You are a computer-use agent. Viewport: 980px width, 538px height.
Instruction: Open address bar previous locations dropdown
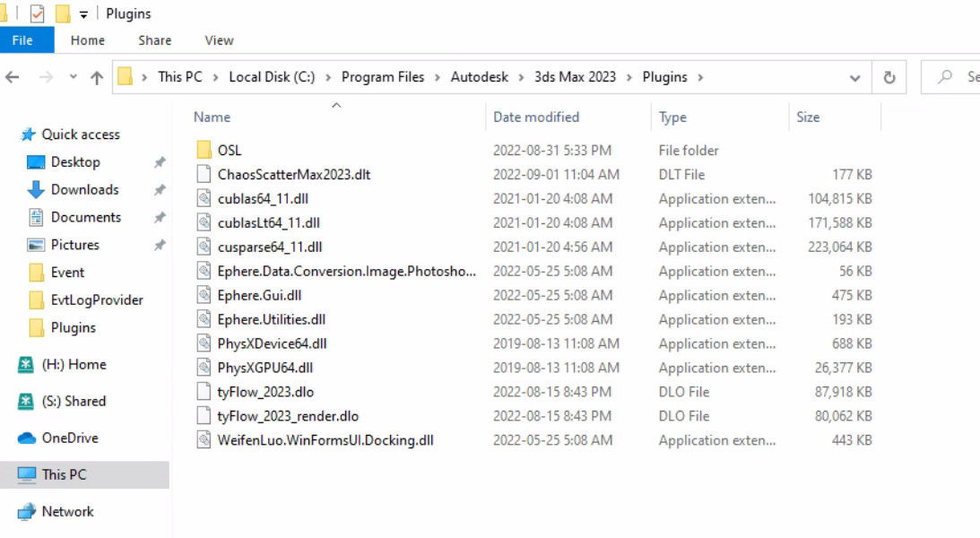pos(855,77)
